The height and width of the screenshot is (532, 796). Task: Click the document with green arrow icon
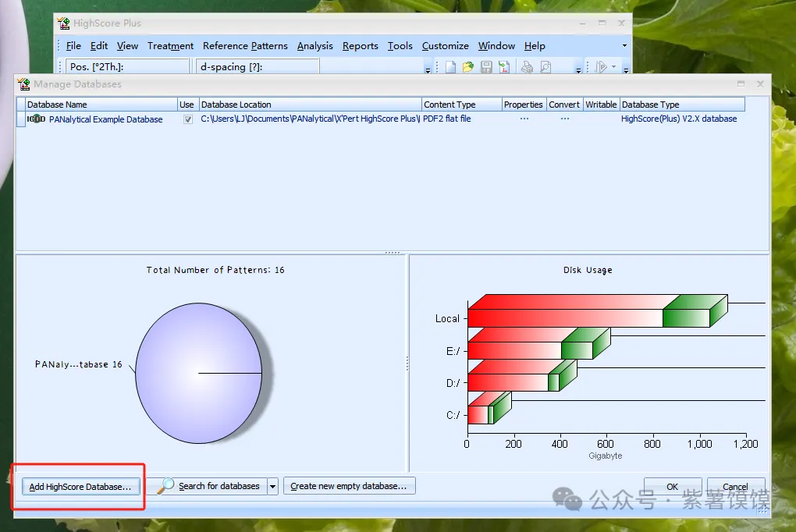(x=503, y=67)
